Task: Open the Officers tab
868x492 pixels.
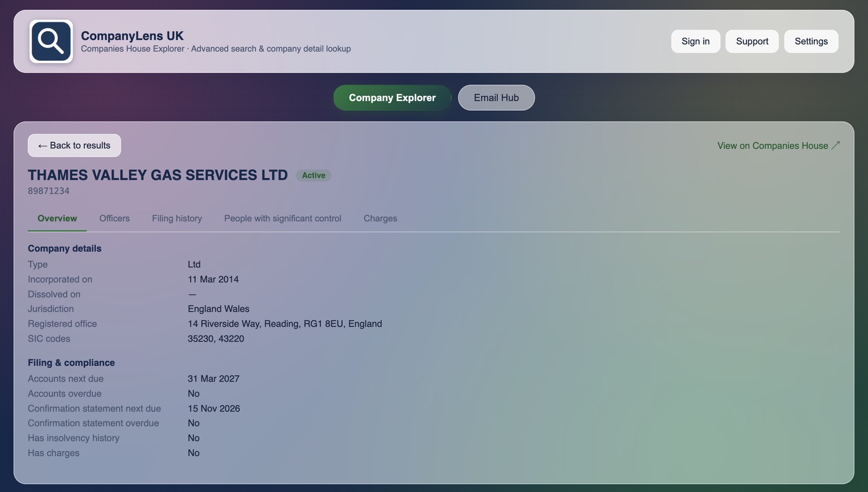Action: (115, 218)
